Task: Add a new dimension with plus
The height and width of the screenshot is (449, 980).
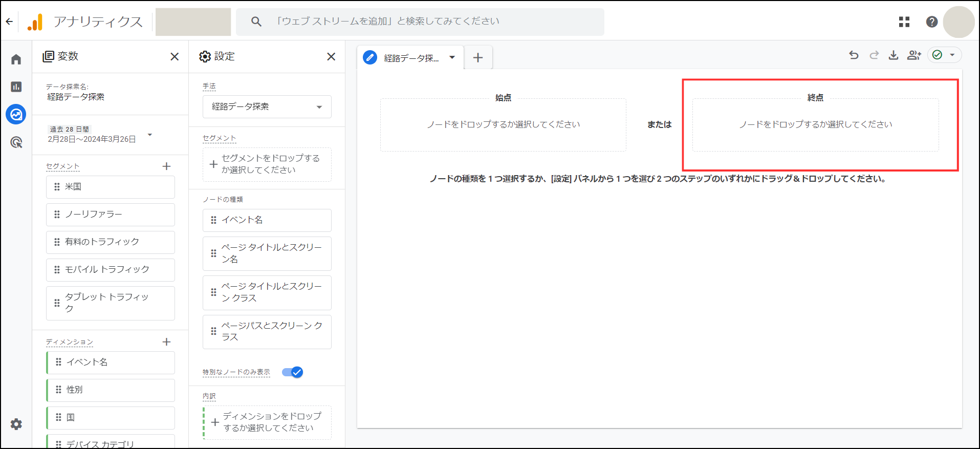Action: [x=166, y=341]
